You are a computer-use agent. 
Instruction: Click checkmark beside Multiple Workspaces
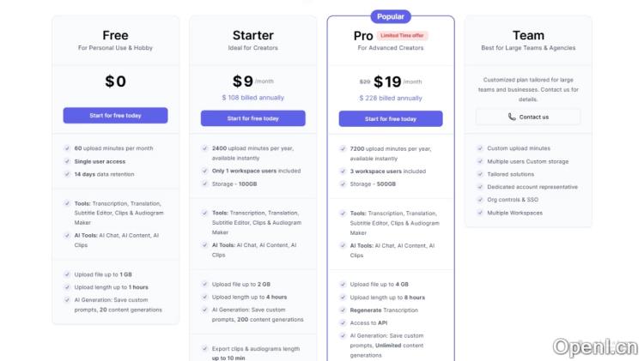[x=479, y=213]
